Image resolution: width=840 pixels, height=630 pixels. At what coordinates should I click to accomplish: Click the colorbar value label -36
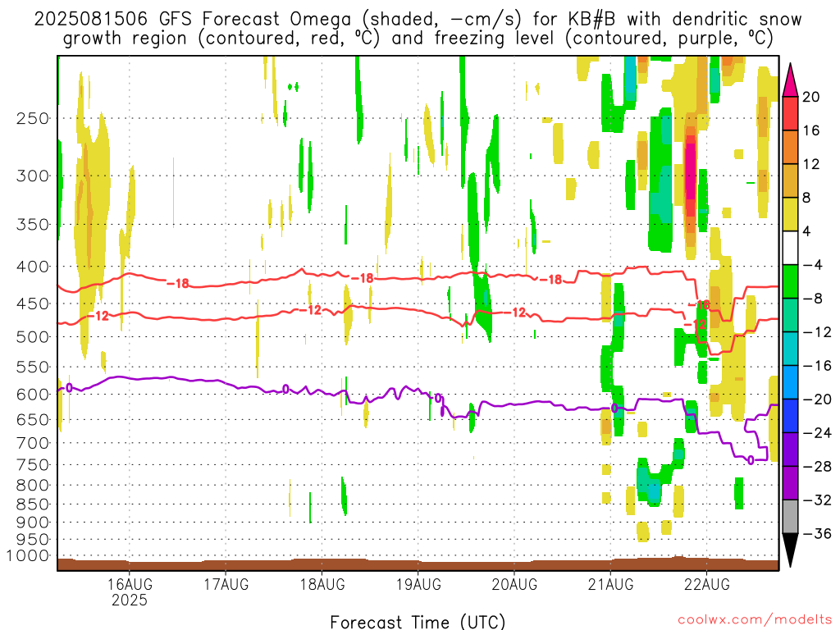tap(817, 533)
